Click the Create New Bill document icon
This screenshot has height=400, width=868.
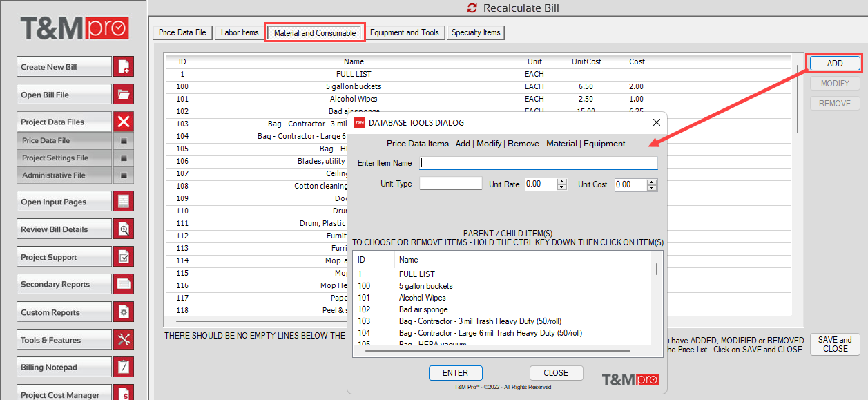[x=124, y=67]
